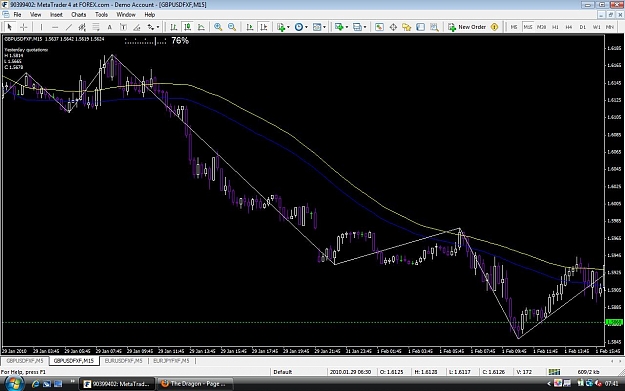The width and height of the screenshot is (625, 391).
Task: Switch to M30 timeframe
Action: click(541, 27)
